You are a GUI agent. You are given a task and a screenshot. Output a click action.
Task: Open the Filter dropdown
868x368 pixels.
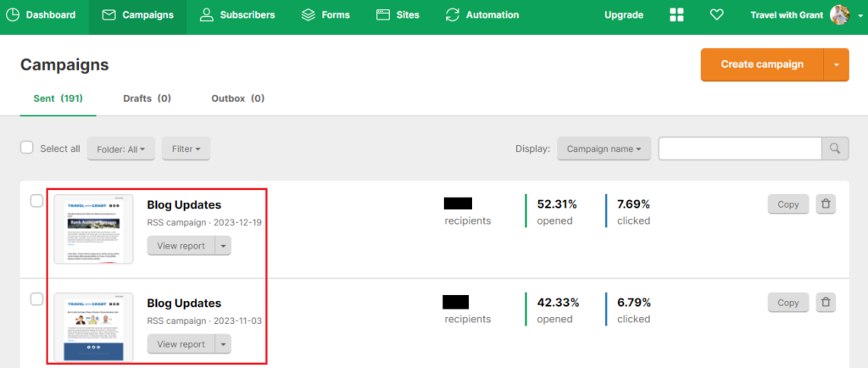coord(186,148)
